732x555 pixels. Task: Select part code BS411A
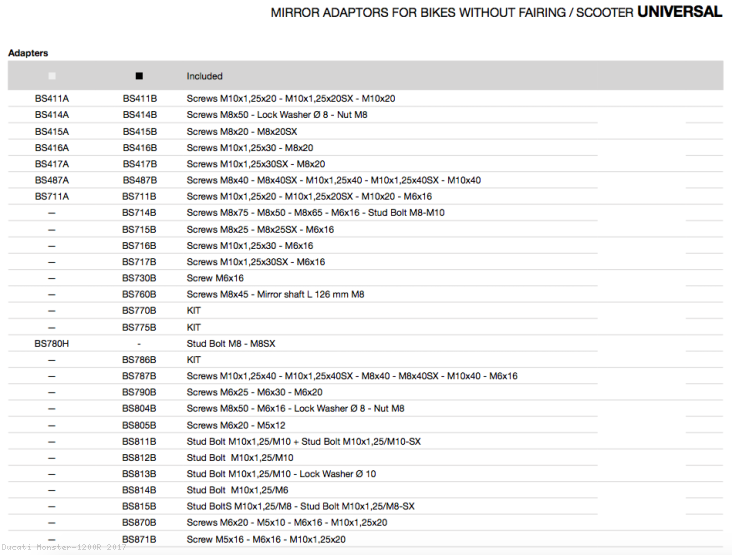(x=52, y=98)
